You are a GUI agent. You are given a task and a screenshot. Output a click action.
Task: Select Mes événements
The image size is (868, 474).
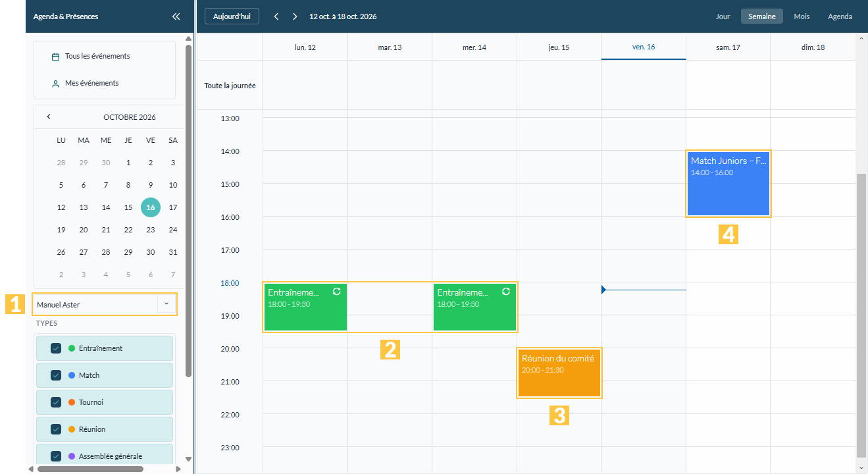click(105, 83)
